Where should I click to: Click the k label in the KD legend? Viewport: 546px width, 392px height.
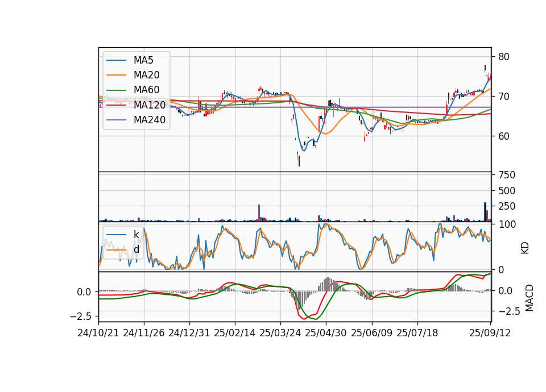point(136,235)
